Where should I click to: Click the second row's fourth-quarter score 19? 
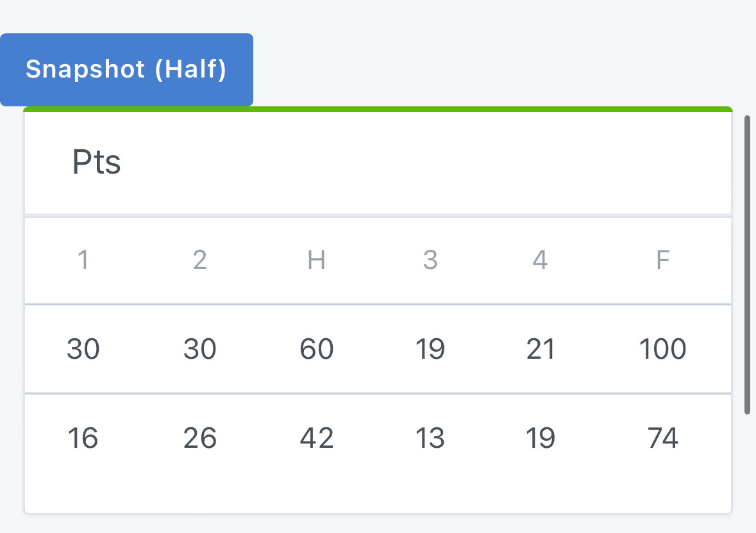540,438
